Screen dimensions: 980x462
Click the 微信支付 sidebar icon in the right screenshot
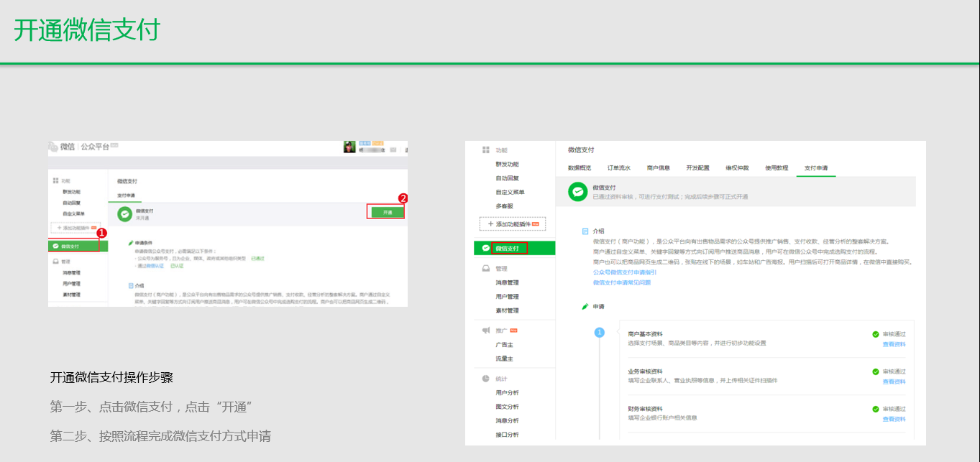coord(486,248)
